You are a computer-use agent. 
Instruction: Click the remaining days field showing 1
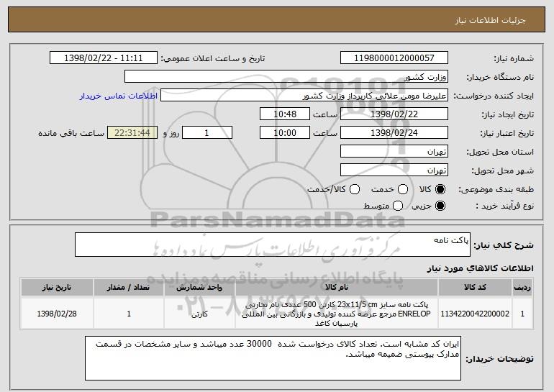[x=207, y=133]
